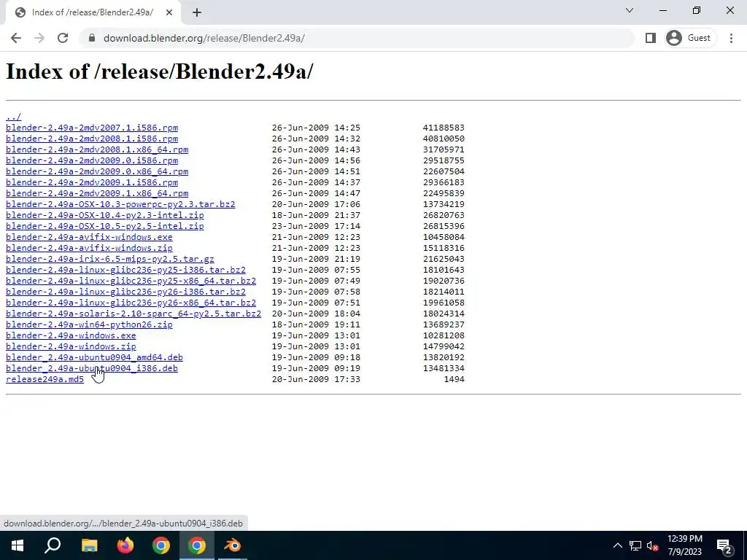This screenshot has width=747, height=560.
Task: Download blender-2.49a-2mdv2007.1.i586.rpm
Action: coord(92,128)
